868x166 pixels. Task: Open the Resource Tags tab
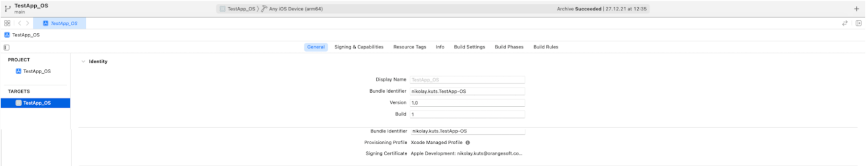click(409, 47)
